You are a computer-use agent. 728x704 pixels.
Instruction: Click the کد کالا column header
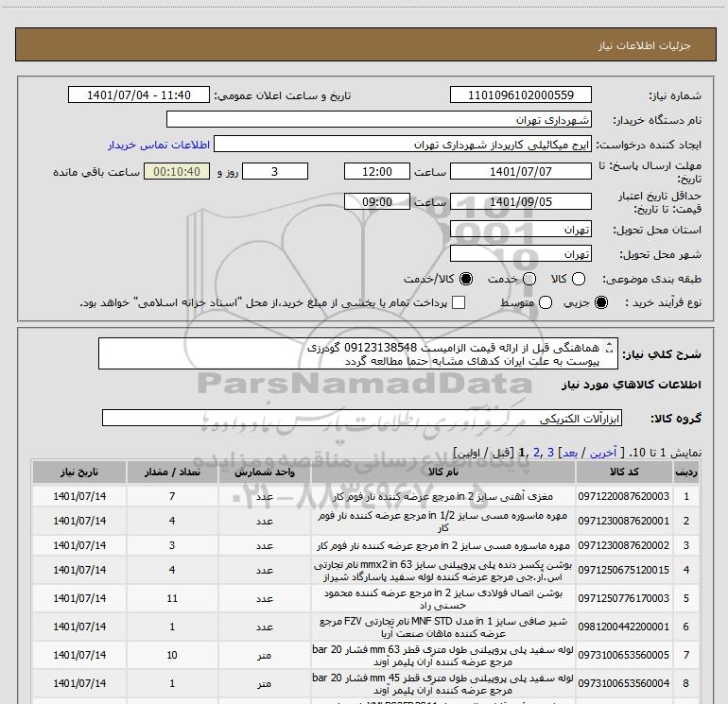pyautogui.click(x=624, y=472)
